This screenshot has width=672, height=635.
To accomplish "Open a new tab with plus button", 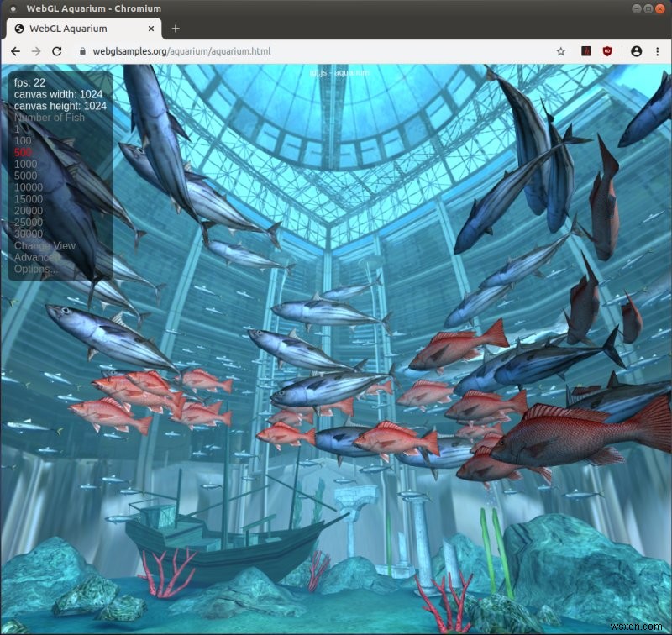I will tap(176, 28).
